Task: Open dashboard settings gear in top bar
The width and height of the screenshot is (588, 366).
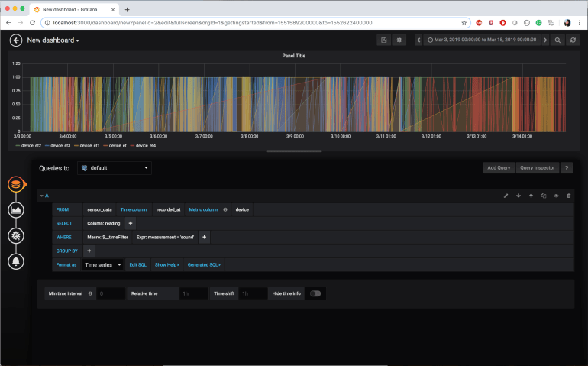Action: 399,40
